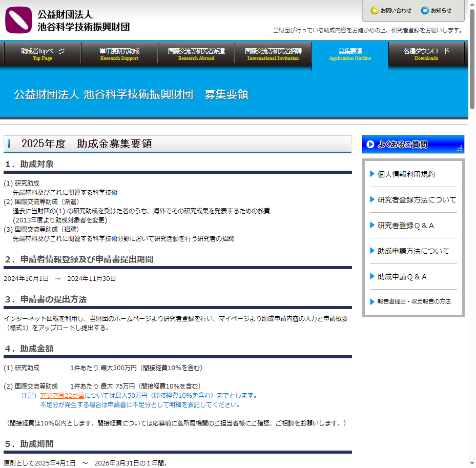Open 助成申請方法について sidebar link
Screen dimensions: 476x468
pos(413,251)
